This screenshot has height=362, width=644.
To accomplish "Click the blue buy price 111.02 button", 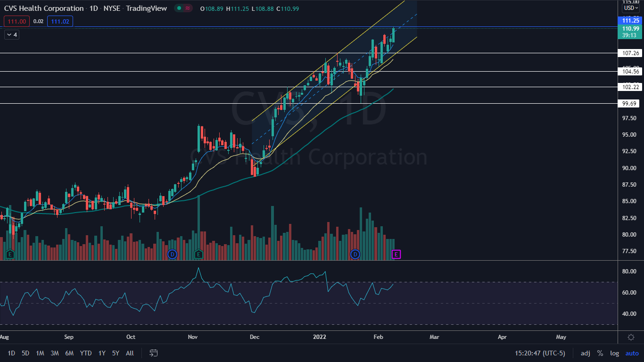I will click(x=60, y=21).
